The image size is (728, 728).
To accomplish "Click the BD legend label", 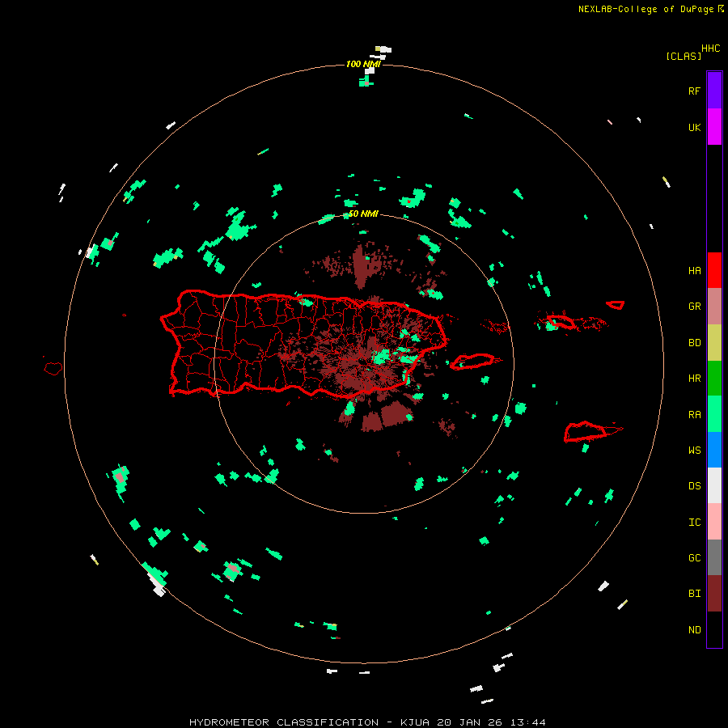I will 694,342.
